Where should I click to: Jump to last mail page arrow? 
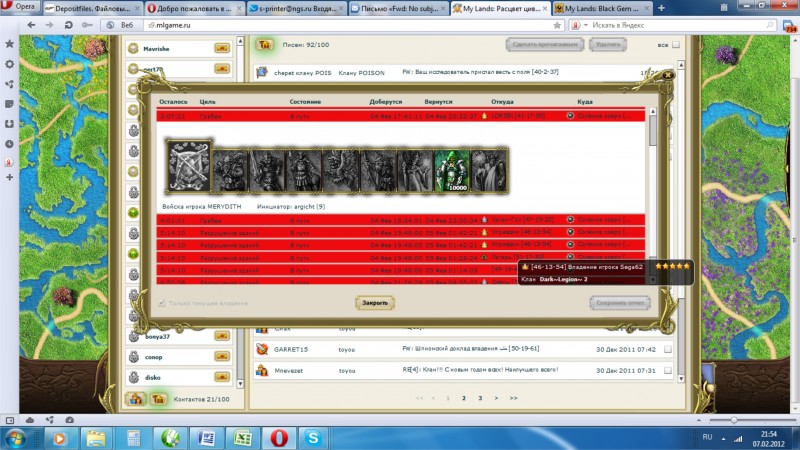click(x=513, y=398)
